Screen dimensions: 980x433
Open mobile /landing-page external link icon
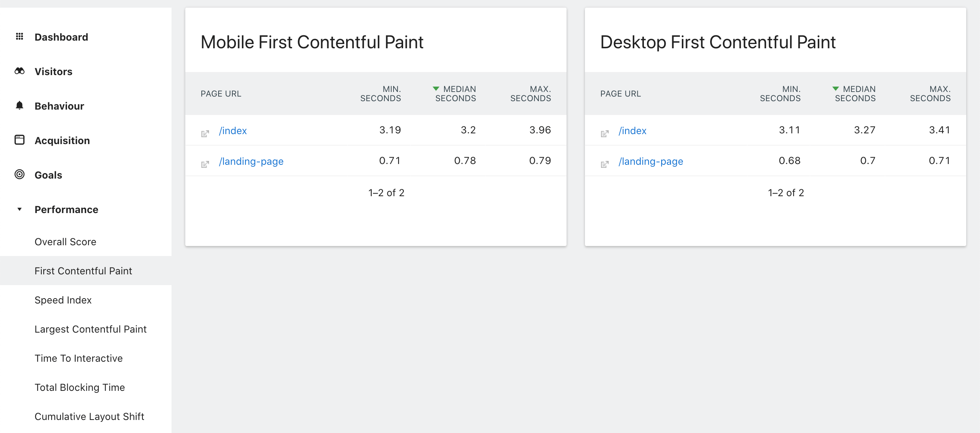[x=205, y=164]
